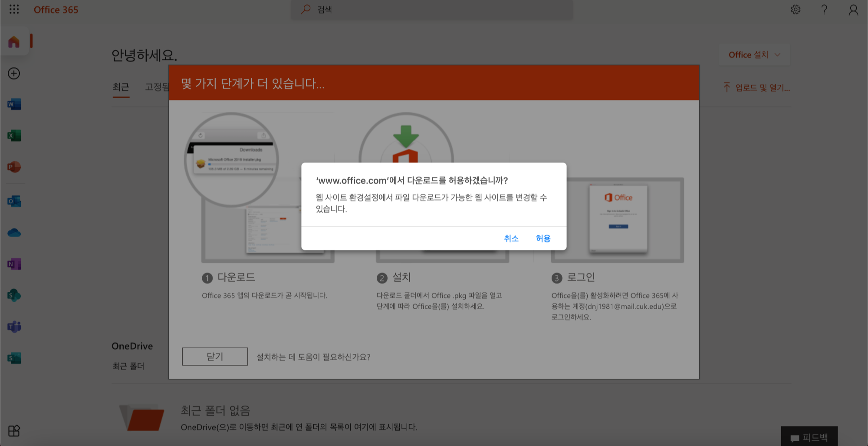Click the create new plus icon

click(14, 73)
